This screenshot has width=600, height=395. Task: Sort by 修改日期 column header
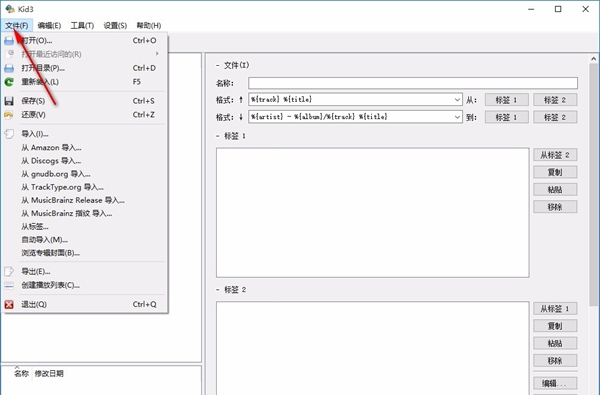(x=49, y=374)
